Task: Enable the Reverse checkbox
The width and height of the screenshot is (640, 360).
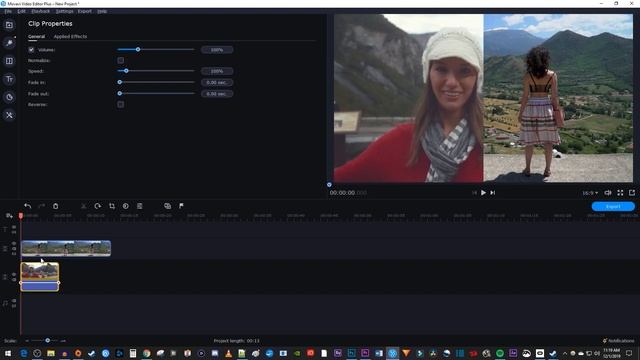Action: coord(120,104)
